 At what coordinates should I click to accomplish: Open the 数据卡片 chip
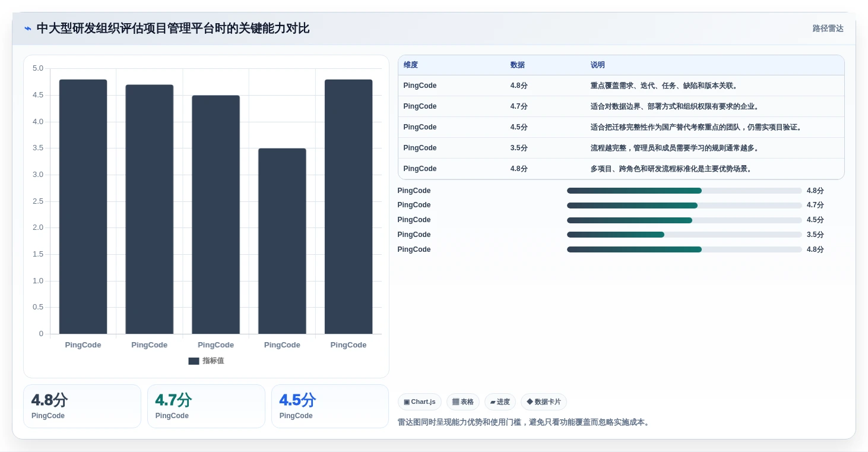[544, 402]
